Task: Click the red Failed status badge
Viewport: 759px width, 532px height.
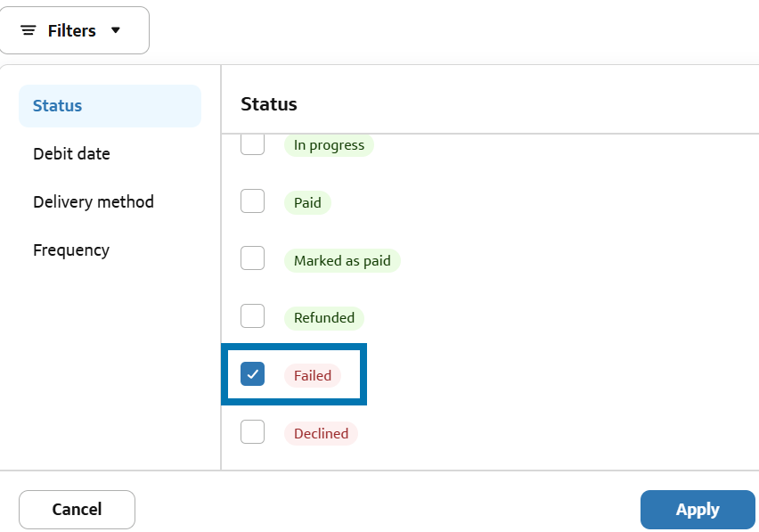Action: click(x=313, y=376)
